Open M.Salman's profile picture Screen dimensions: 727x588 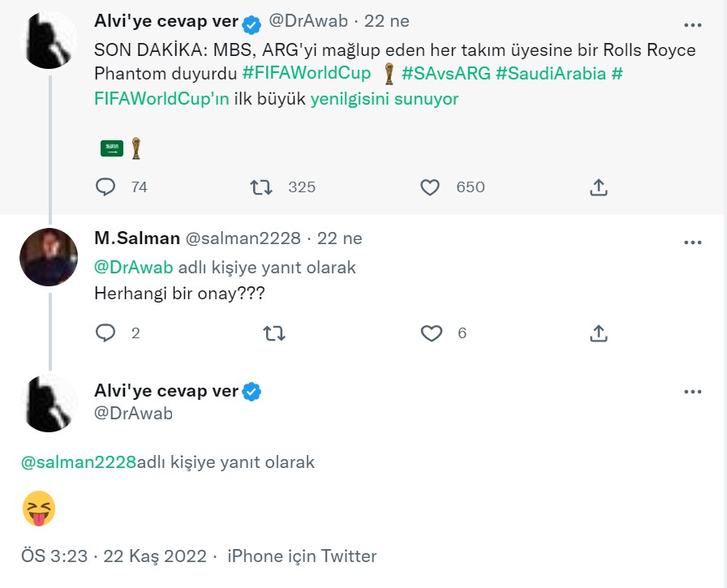point(49,257)
